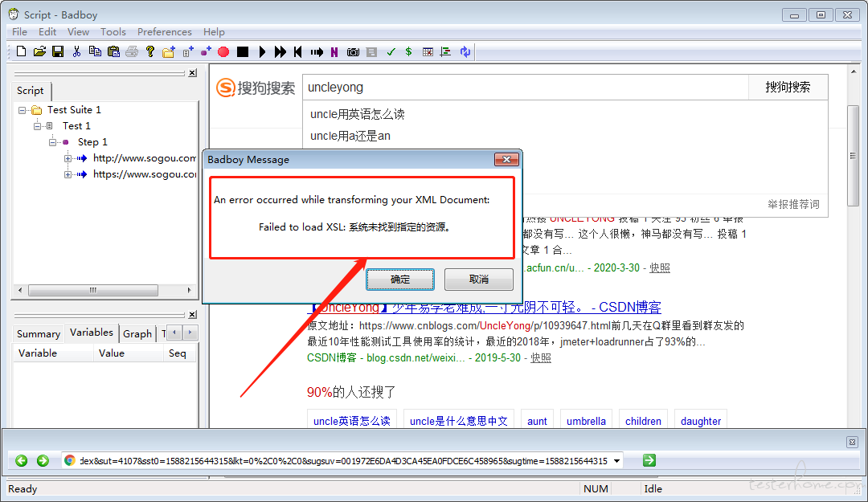Click the browser forward green arrow

pos(43,460)
